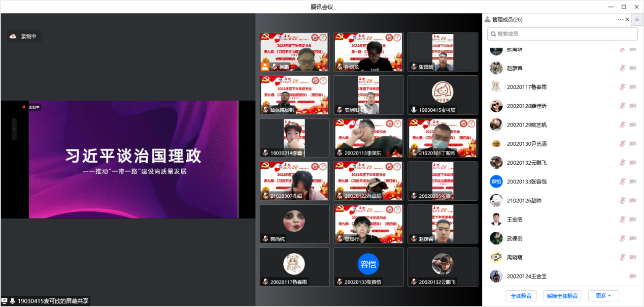Image resolution: width=644 pixels, height=307 pixels.
Task: Click the muted mic icon on 18030214李鑫's tile
Action: [x=265, y=153]
